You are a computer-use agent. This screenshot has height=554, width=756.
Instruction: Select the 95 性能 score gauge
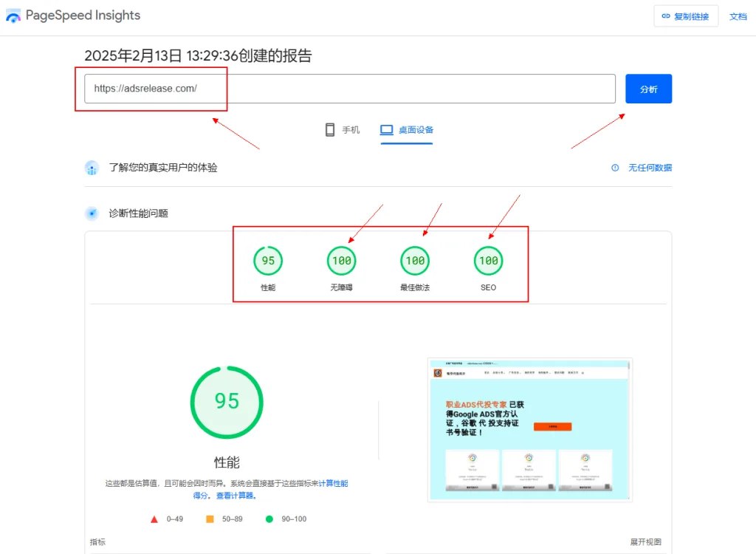pos(268,261)
